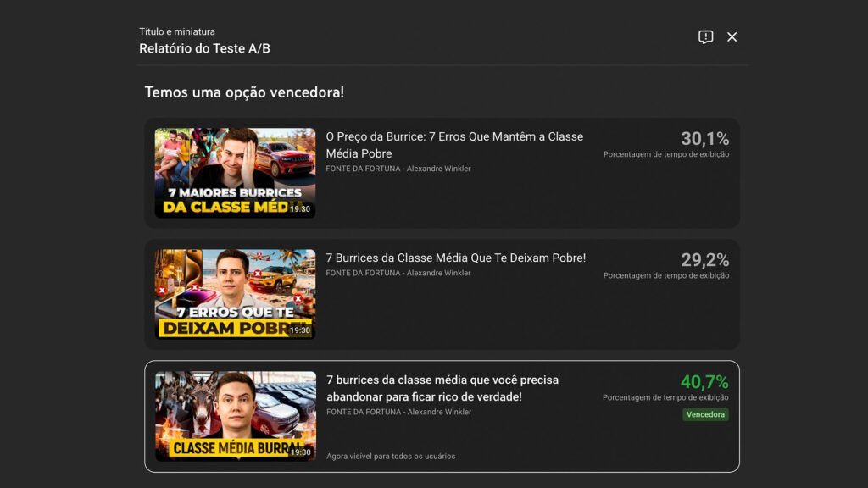Close the Relatório do Teste A/B dialog
Image resolution: width=868 pixels, height=488 pixels.
[732, 36]
